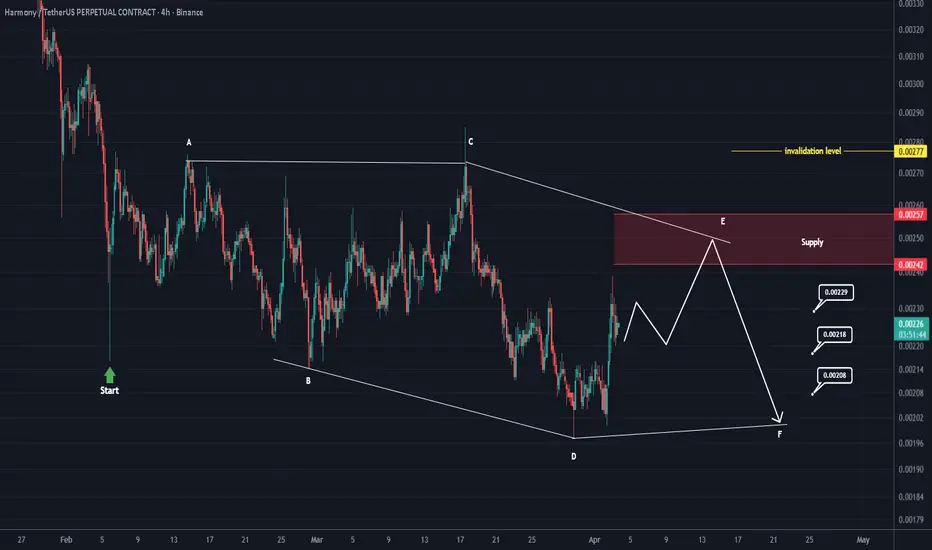Click the green 0.00226 current price label

911,324
